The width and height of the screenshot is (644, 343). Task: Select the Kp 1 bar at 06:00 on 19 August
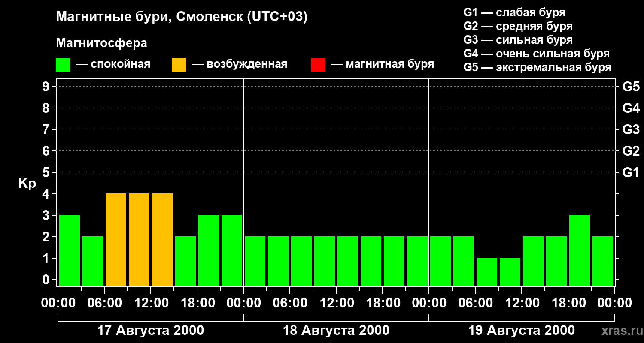click(486, 272)
